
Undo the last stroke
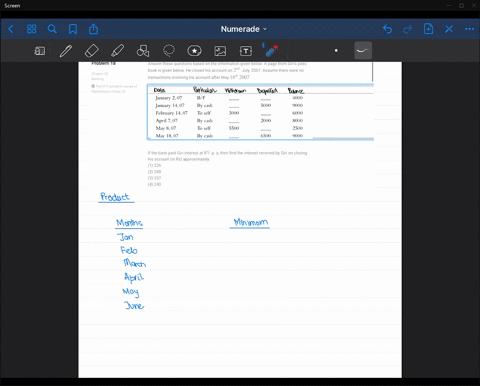[387, 29]
